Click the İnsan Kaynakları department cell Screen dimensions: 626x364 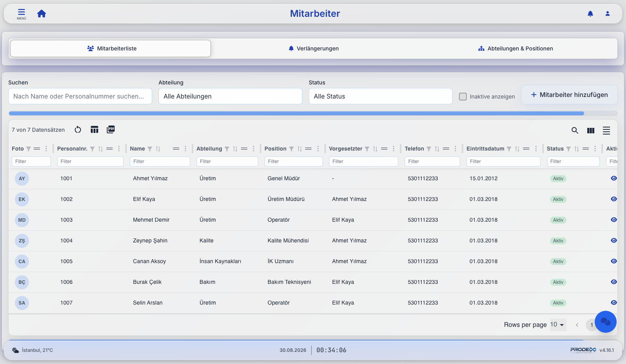point(220,261)
